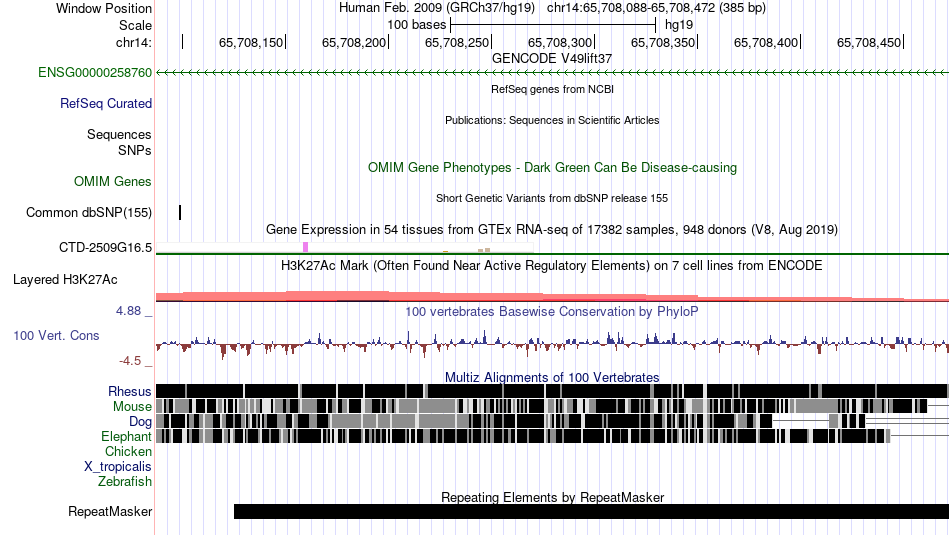This screenshot has width=950, height=535.
Task: Click the PhyloP conservation wiggle plot
Action: 552,343
